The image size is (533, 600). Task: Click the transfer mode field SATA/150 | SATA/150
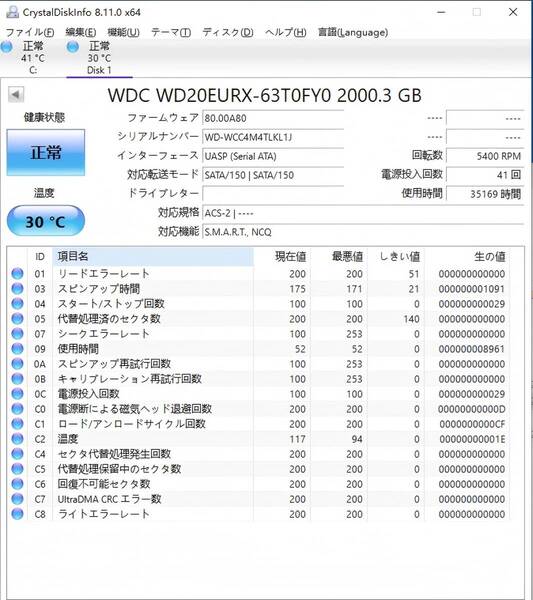coord(273,175)
